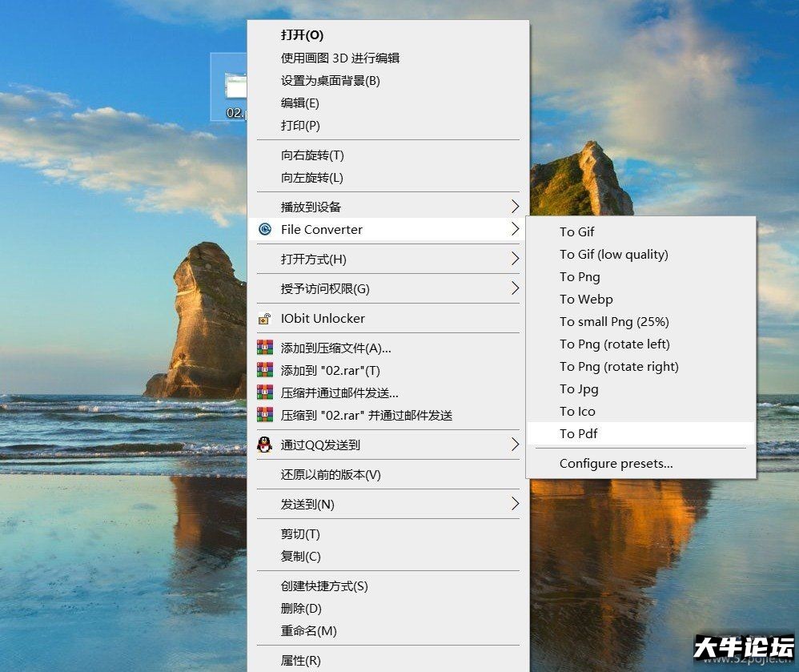
Task: Choose 设置为桌面背景(B)
Action: point(388,81)
